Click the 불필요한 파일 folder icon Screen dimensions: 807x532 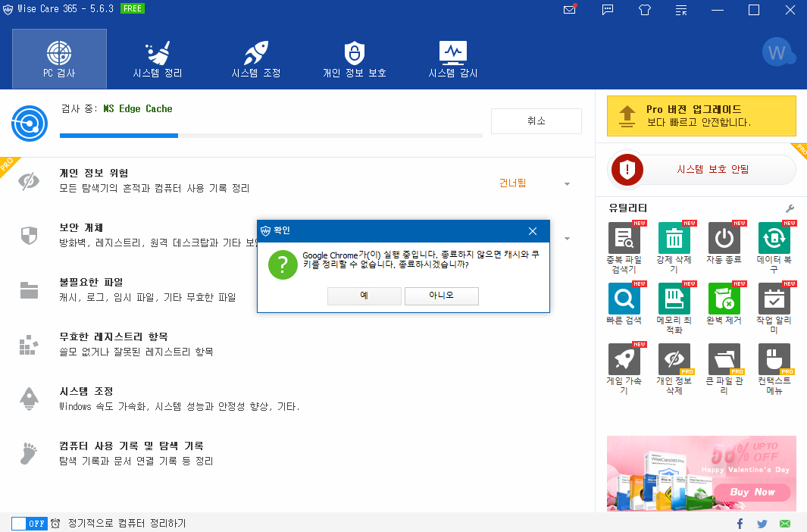coord(29,290)
